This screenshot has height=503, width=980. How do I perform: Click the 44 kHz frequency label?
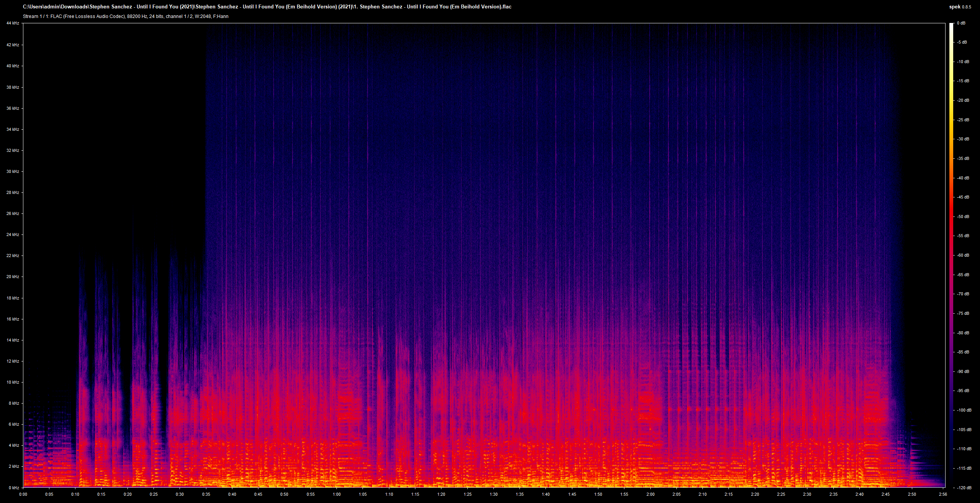[13, 23]
